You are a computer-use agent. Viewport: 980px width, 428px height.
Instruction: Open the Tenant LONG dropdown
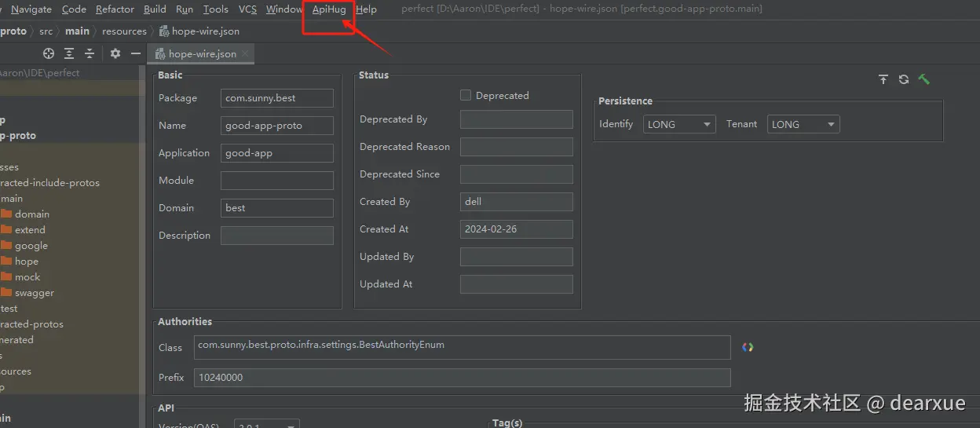[x=803, y=124]
